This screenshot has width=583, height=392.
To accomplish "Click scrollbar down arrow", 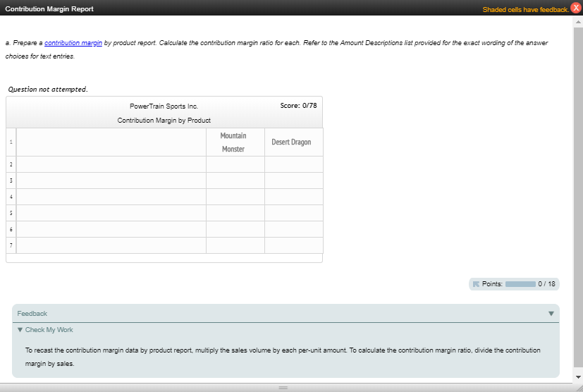I will tap(578, 377).
